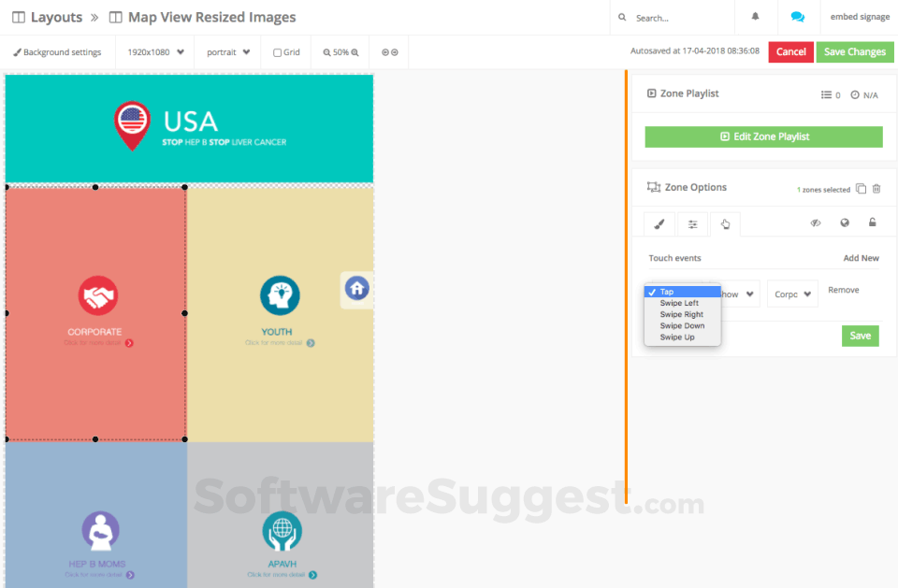Open the 1920x1080 resolution dropdown
Screen dimensions: 898x588
tap(155, 52)
